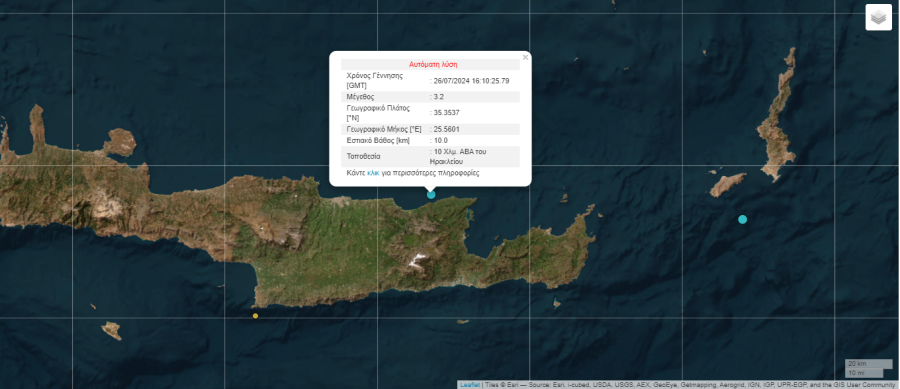Click the Karpathos island on the map
Image resolution: width=900 pixels, height=389 pixels.
click(777, 115)
